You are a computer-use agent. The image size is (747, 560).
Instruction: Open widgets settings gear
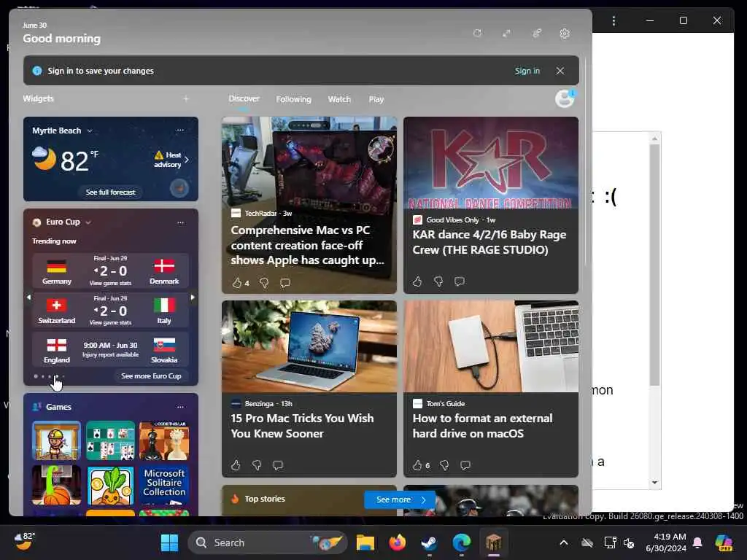tap(565, 34)
